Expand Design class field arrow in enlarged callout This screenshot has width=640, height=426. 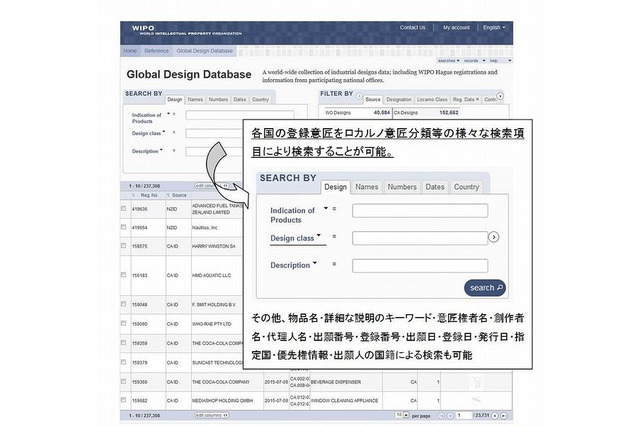tap(319, 235)
